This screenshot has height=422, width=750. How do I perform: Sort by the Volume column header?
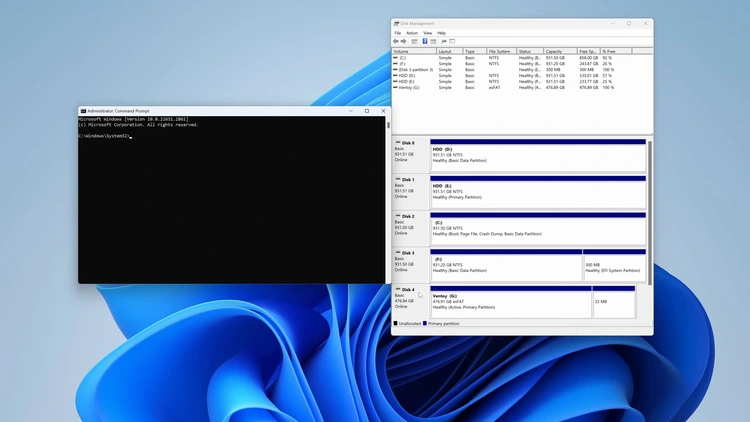[x=414, y=51]
